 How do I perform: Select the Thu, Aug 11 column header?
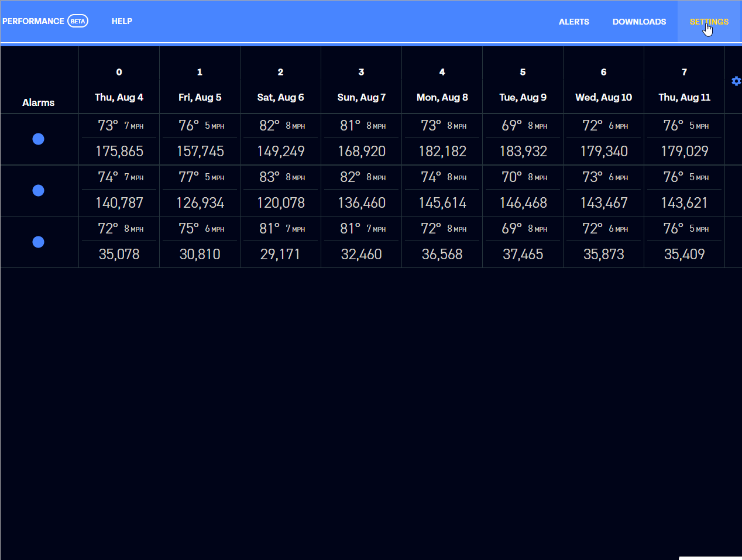click(x=685, y=97)
